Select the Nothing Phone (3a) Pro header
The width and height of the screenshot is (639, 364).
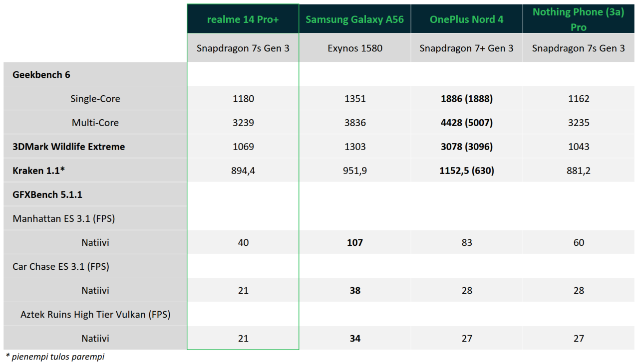click(579, 19)
